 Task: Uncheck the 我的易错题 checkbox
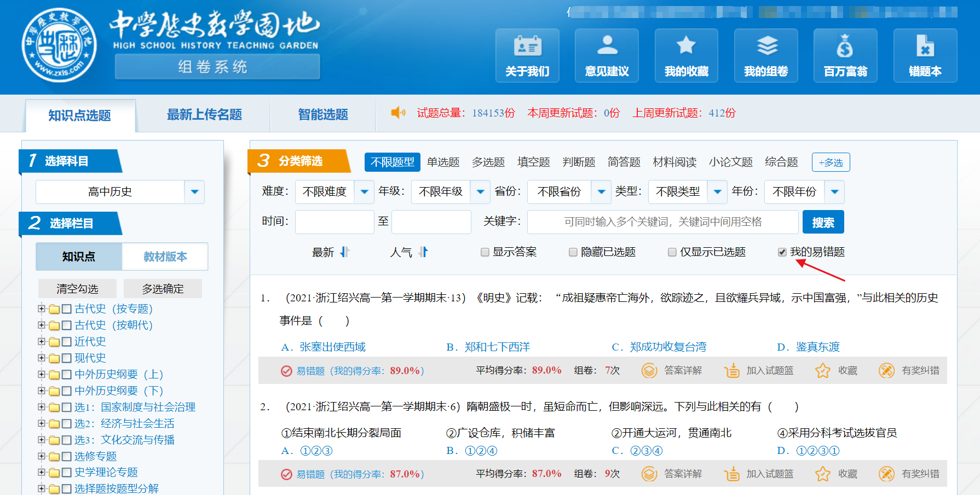point(782,252)
